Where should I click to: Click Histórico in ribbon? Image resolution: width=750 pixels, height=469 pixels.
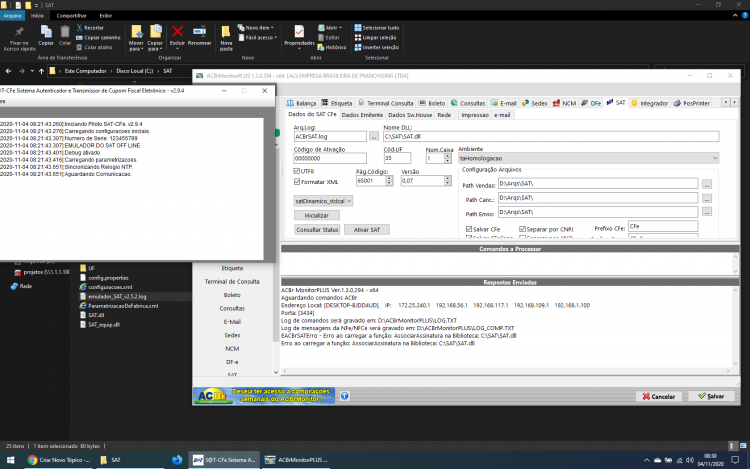(x=332, y=47)
